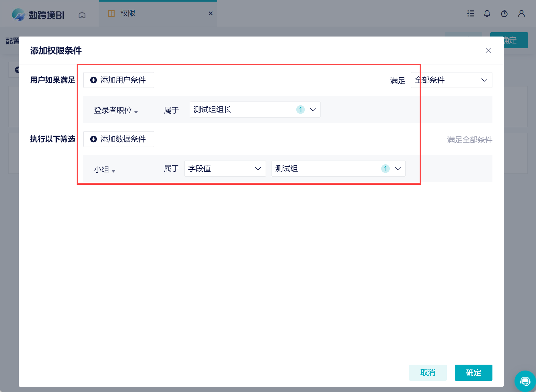536x392 pixels.
Task: Open the task list icon
Action: tap(470, 13)
